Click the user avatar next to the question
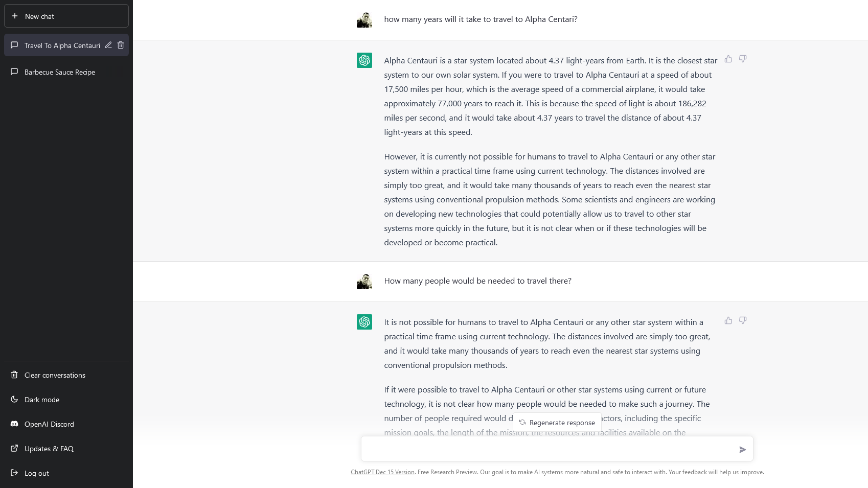This screenshot has width=868, height=488. tap(364, 19)
